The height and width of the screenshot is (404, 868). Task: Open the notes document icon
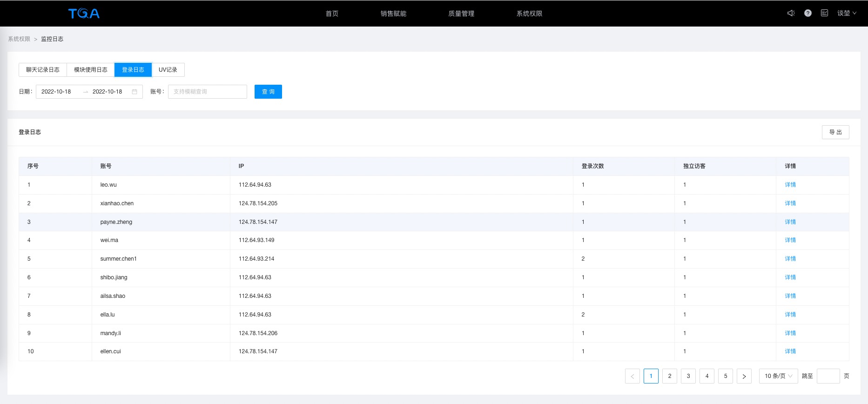point(824,13)
